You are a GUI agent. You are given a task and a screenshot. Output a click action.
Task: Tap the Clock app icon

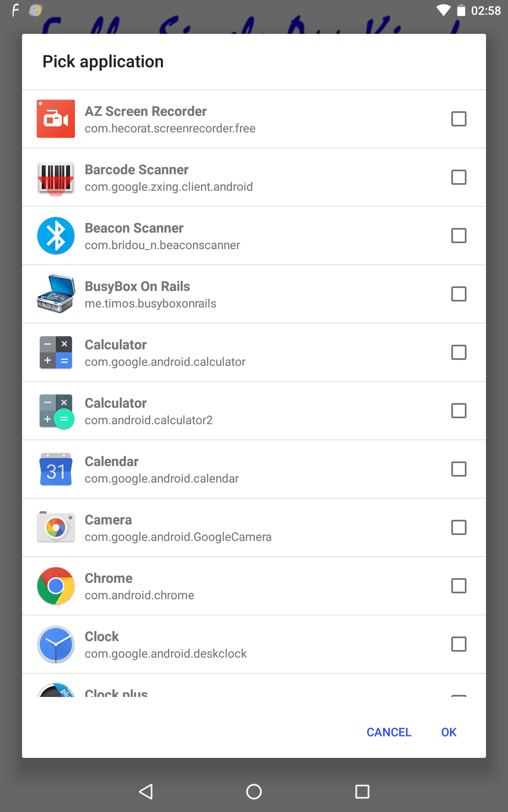tap(55, 644)
